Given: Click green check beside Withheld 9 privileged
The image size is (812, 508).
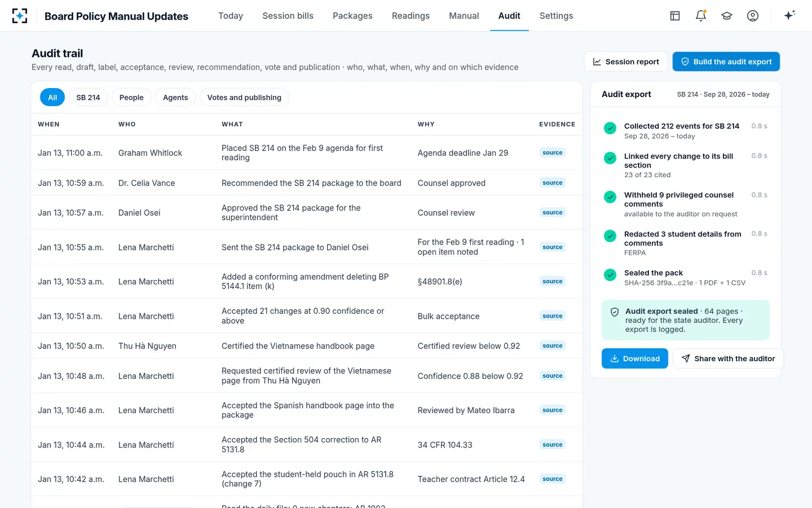Looking at the screenshot, I should pyautogui.click(x=610, y=197).
